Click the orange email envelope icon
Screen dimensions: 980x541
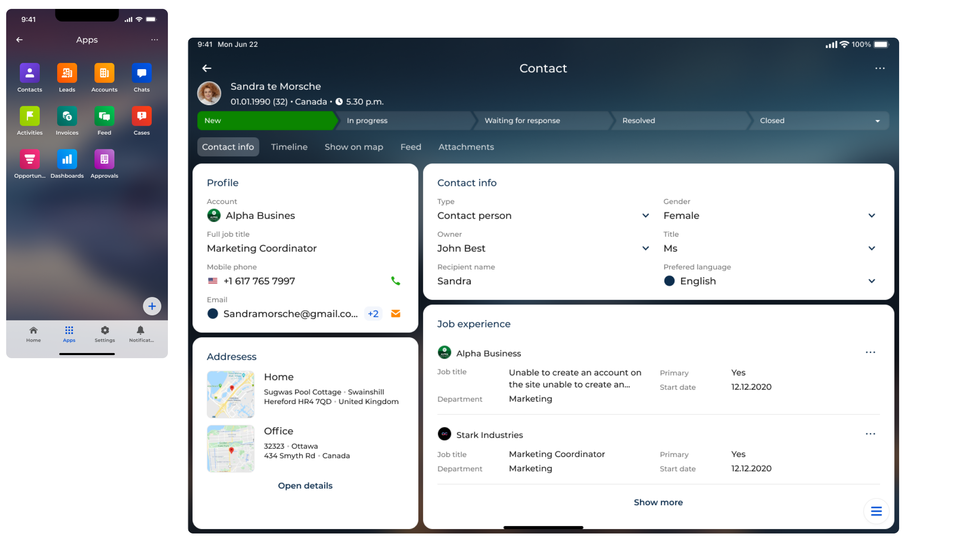click(395, 314)
